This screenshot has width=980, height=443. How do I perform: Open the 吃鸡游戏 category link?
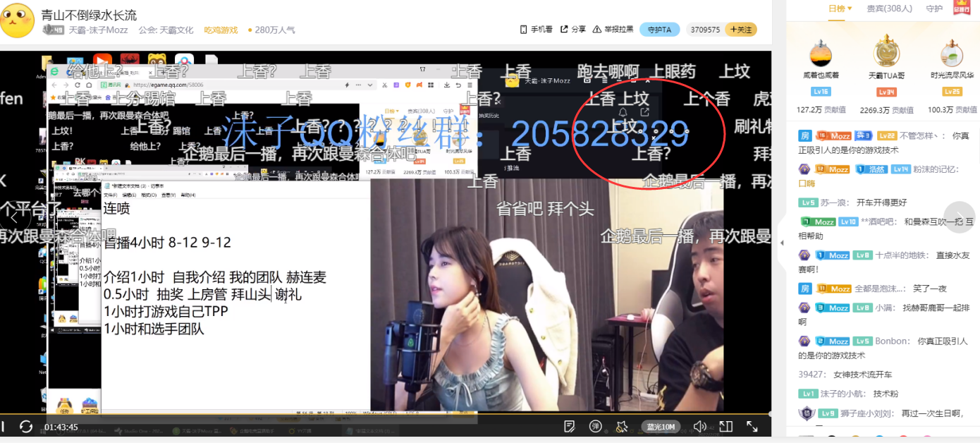(221, 30)
